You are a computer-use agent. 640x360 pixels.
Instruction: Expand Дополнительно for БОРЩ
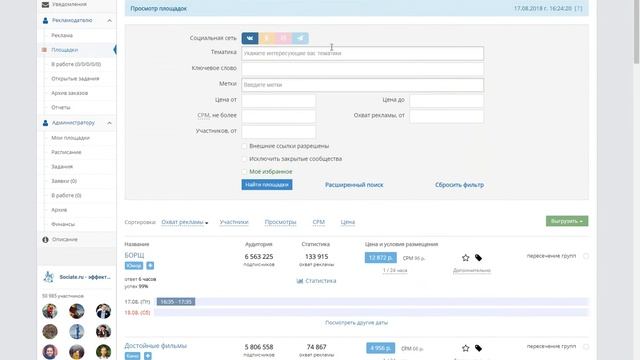[x=472, y=270]
